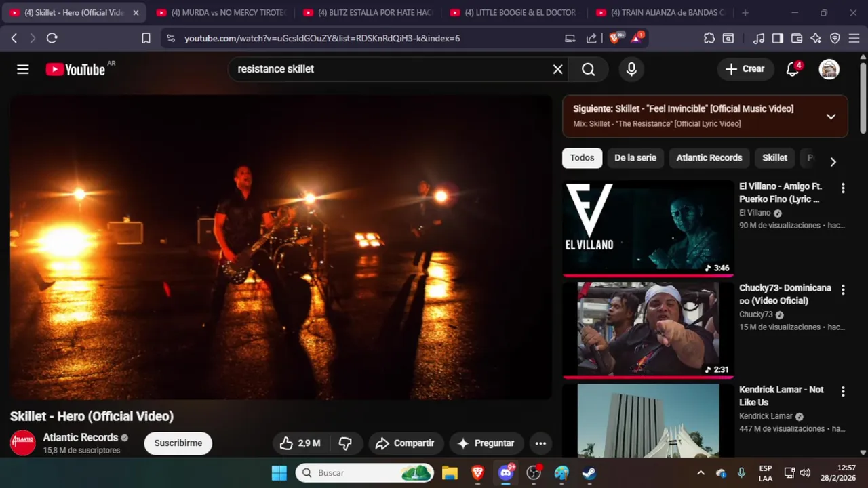Viewport: 868px width, 488px height.
Task: Toggle the browser sidebar panel icon
Action: [x=778, y=39]
